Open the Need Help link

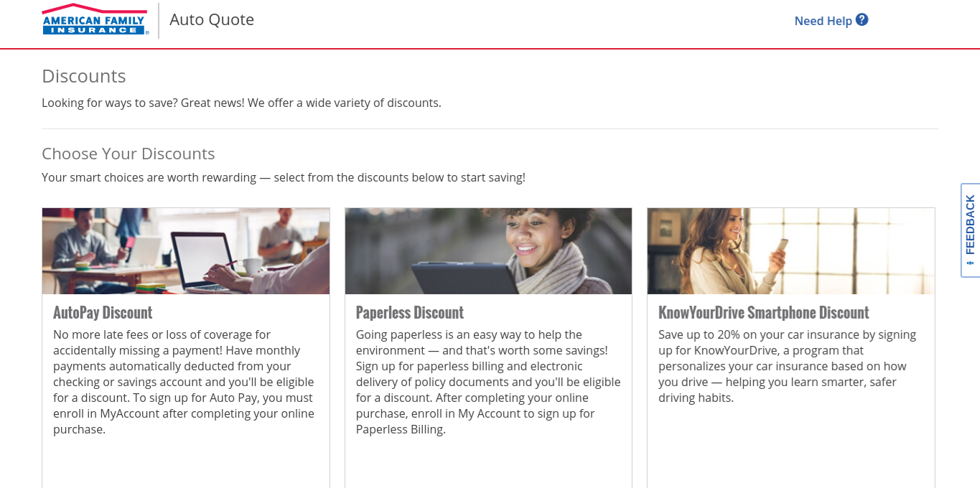[823, 21]
